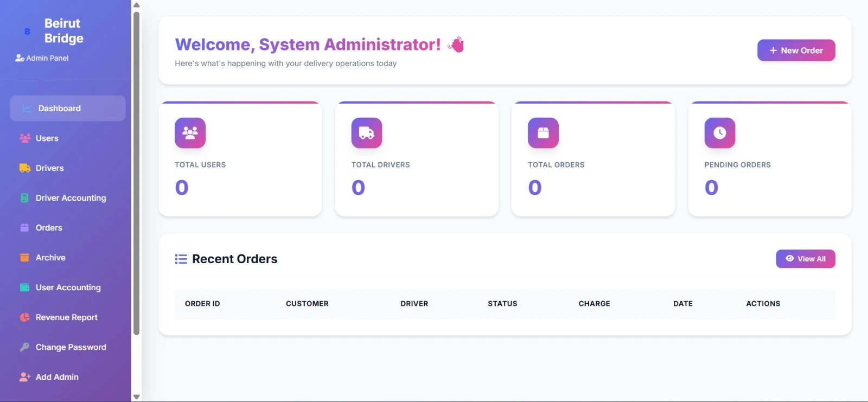Click the TOTAL ORDERS label
868x402 pixels.
(x=556, y=165)
